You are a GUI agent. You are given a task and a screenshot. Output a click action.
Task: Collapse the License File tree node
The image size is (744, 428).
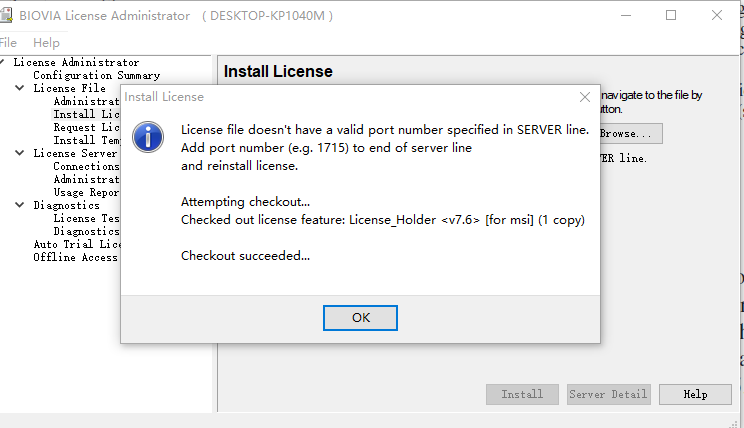point(20,88)
